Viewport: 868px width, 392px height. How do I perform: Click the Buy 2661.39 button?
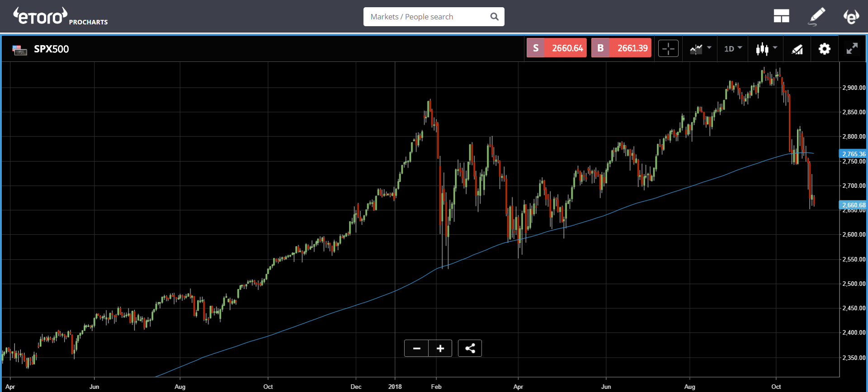click(621, 48)
